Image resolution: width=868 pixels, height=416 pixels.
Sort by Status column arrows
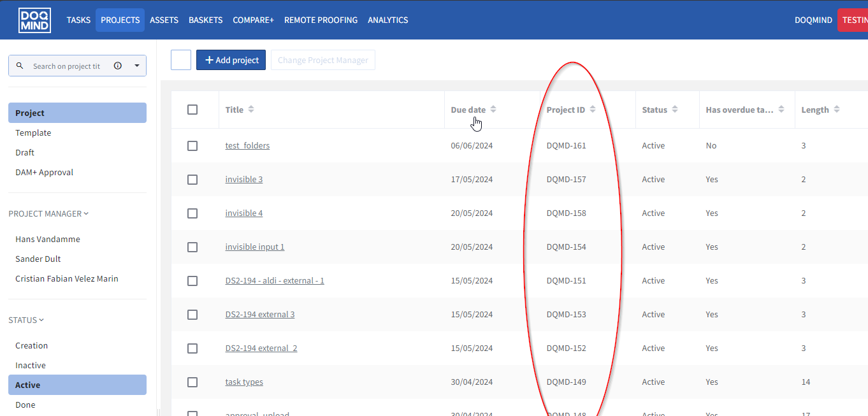click(675, 110)
